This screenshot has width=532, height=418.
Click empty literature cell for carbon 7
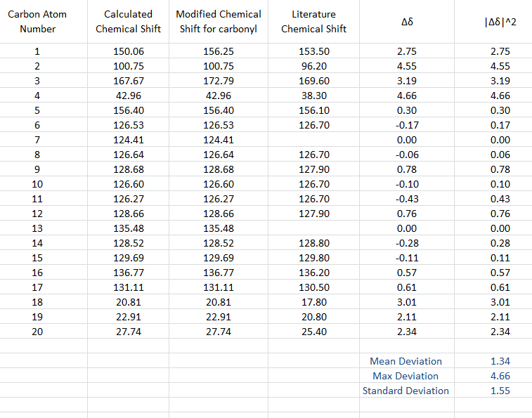coord(313,140)
